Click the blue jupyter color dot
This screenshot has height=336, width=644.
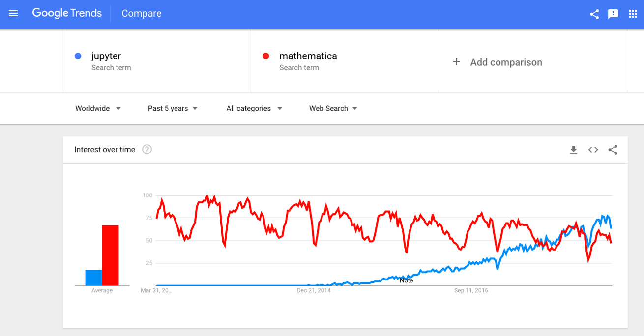pos(78,56)
